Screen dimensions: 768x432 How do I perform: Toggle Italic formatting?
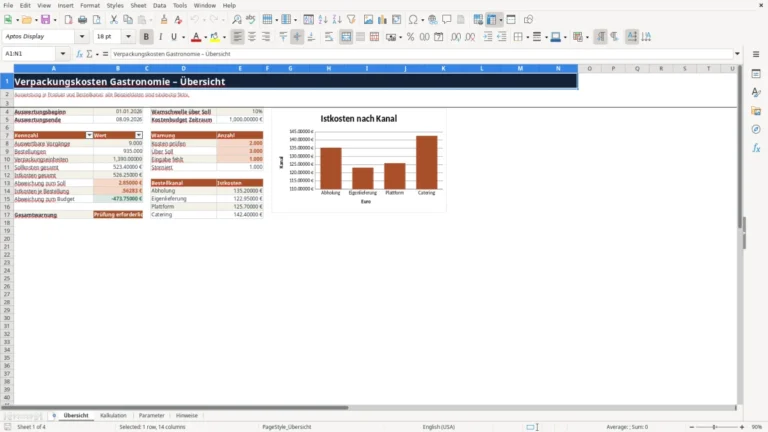click(160, 37)
